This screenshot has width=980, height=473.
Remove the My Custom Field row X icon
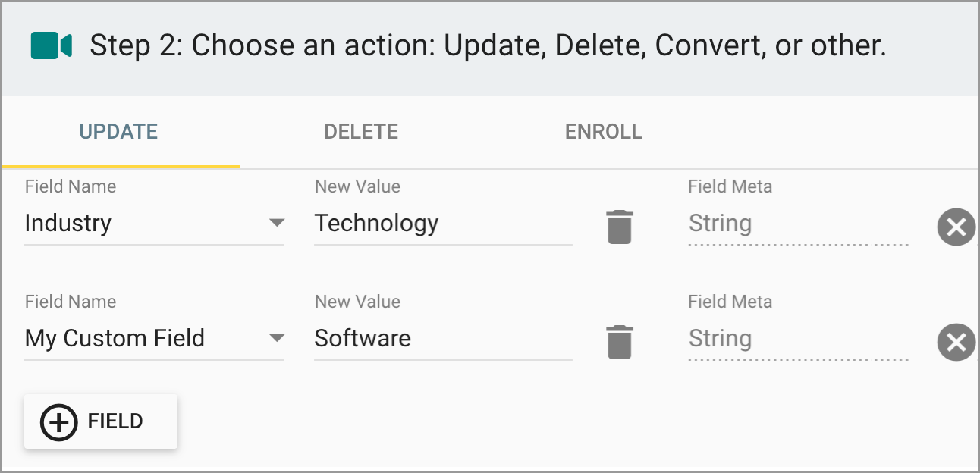coord(956,343)
